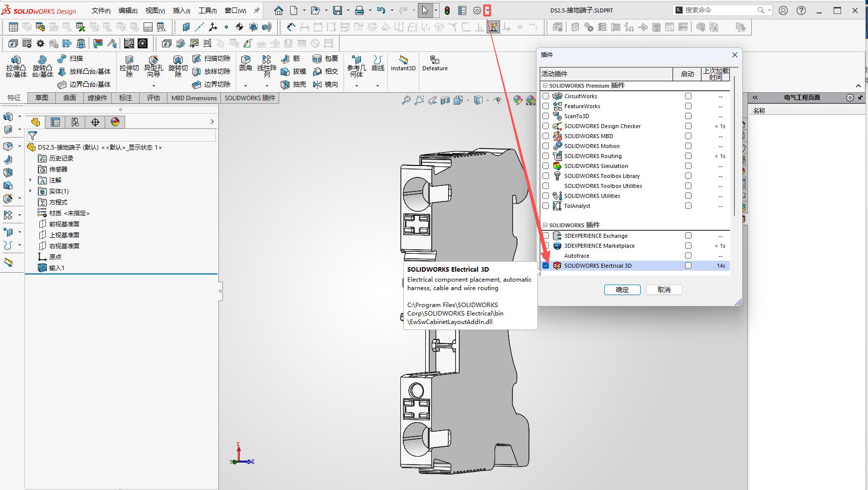
Task: Open the Undo history dropdown arrow
Action: click(x=392, y=10)
